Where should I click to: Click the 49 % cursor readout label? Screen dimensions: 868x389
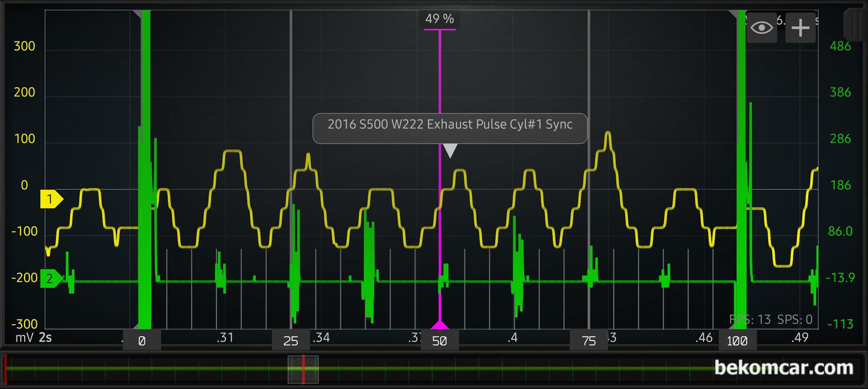click(440, 19)
